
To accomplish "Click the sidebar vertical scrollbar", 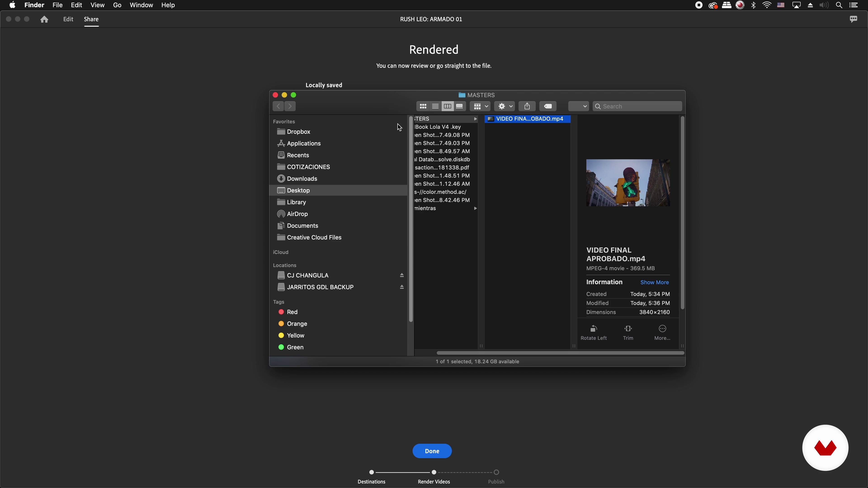I will click(x=411, y=219).
